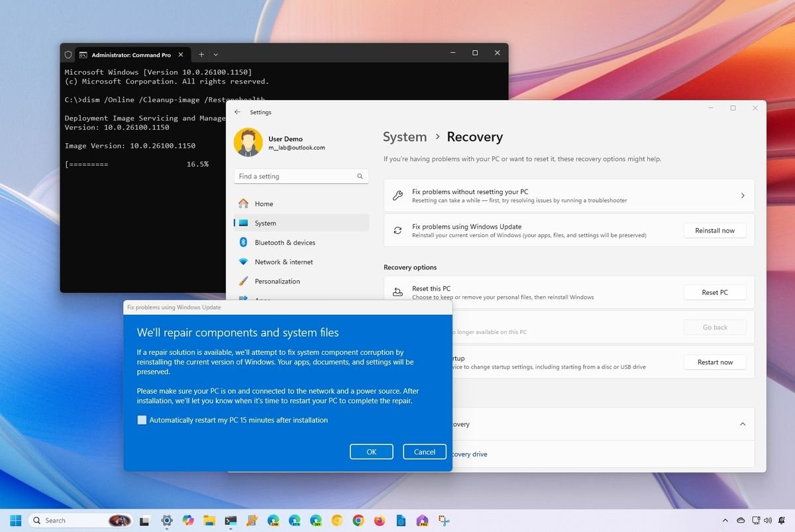Open Task View from the taskbar
Viewport: 795px width, 532px height.
click(145, 521)
